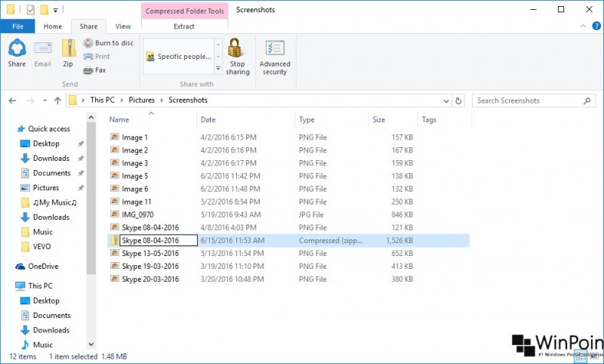Click the Properties checkmark quick access icon
Image resolution: width=604 pixels, height=364 pixels.
click(x=30, y=10)
